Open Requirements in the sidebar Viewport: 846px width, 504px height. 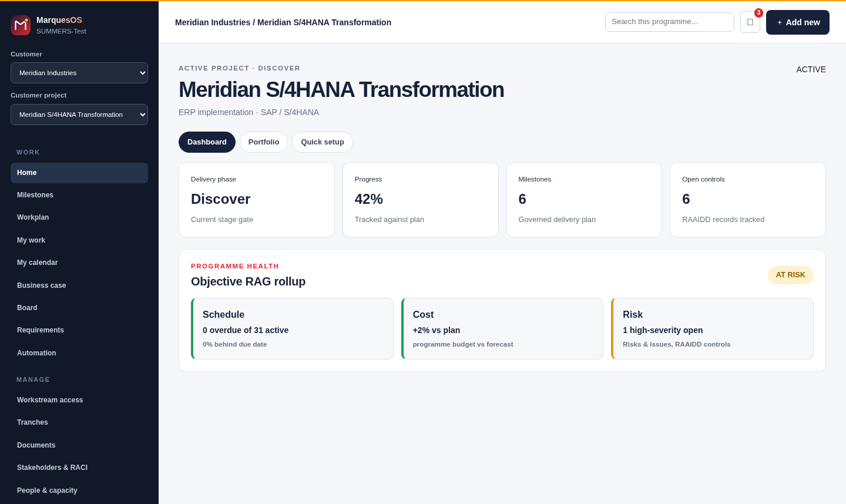tap(79, 330)
